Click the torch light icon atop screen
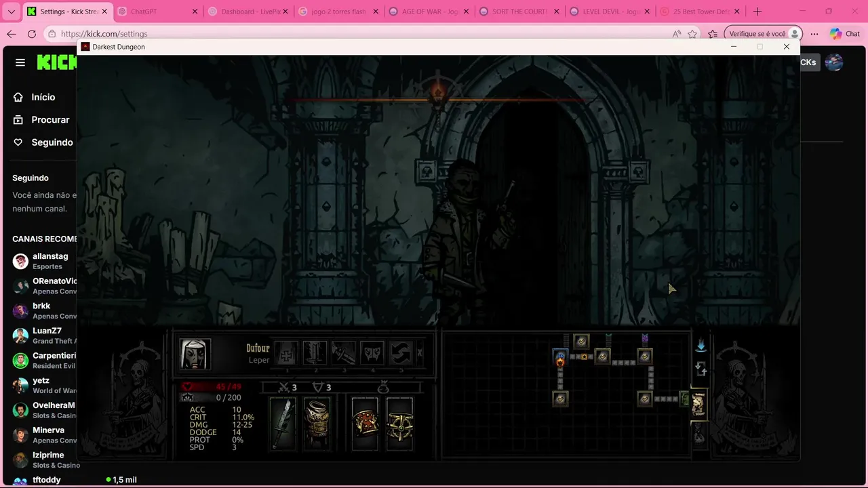Image resolution: width=868 pixels, height=488 pixels. 437,91
